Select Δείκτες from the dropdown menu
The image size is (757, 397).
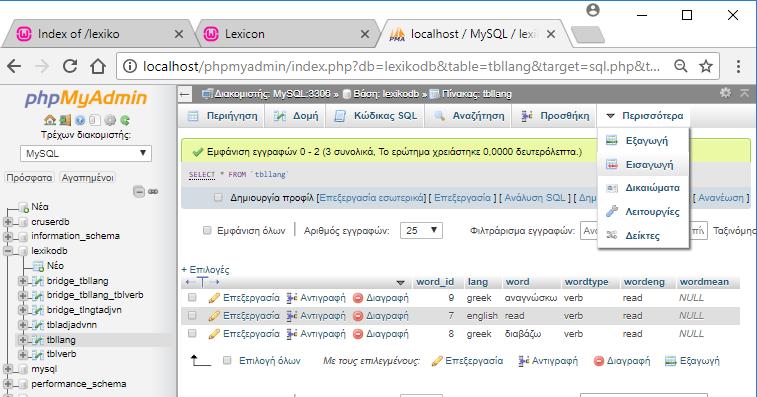point(643,235)
